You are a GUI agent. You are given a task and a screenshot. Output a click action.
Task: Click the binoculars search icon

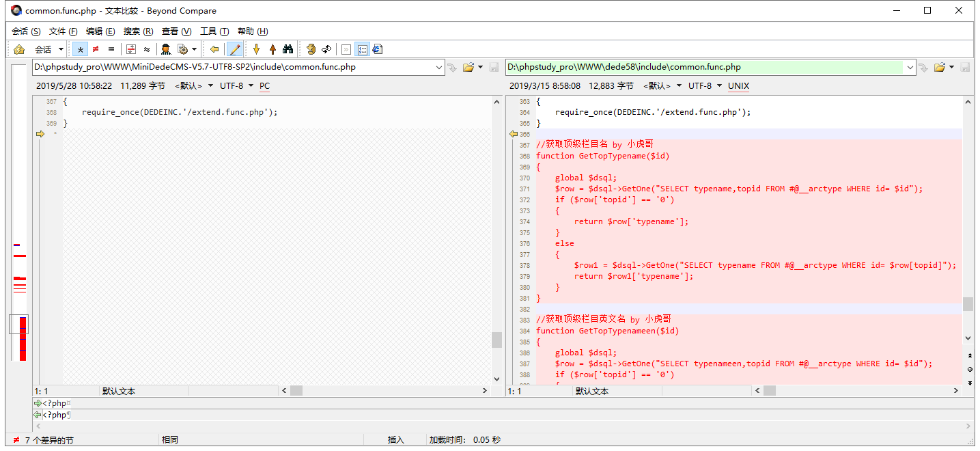click(x=289, y=49)
